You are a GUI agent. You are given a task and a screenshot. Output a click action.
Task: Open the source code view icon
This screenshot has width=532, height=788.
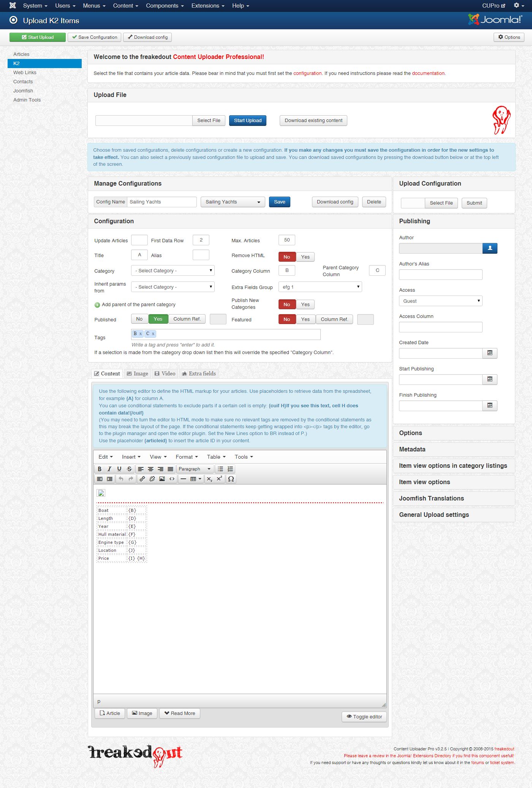tap(172, 479)
